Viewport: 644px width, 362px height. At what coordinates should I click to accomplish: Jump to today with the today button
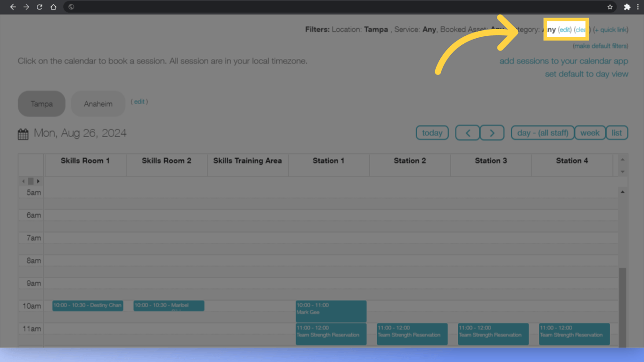pyautogui.click(x=432, y=132)
